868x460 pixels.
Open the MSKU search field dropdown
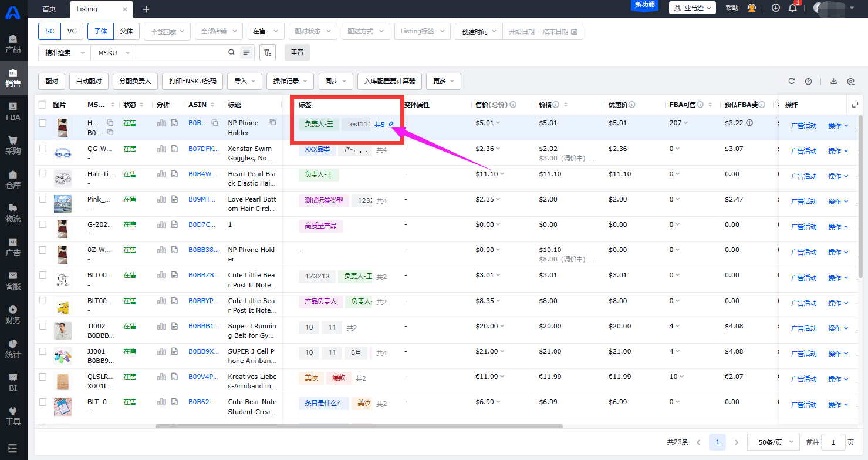pyautogui.click(x=113, y=52)
